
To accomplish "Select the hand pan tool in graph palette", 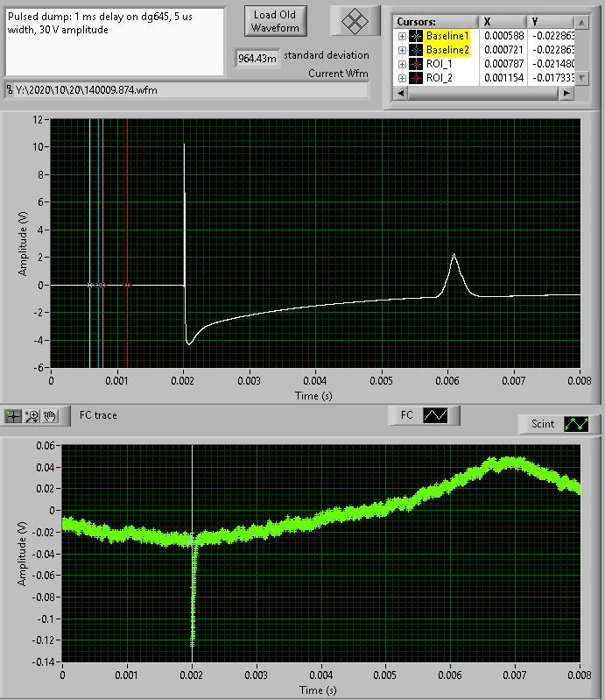I will 51,416.
